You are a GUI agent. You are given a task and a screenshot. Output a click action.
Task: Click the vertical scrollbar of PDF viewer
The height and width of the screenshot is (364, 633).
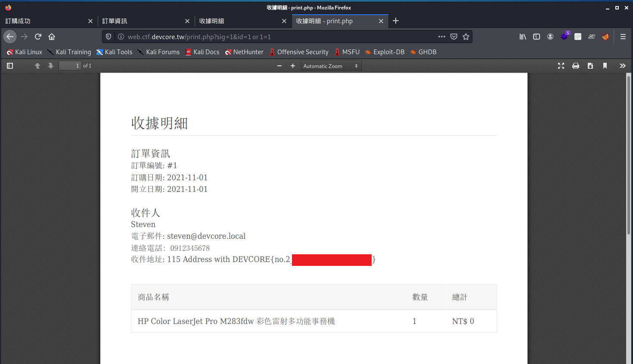pos(629,155)
